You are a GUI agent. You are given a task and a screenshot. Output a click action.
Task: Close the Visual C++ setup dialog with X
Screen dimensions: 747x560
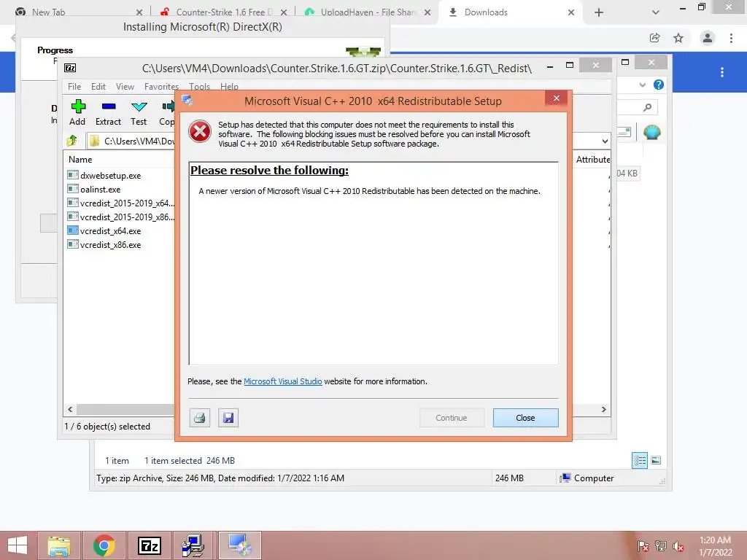tap(556, 98)
